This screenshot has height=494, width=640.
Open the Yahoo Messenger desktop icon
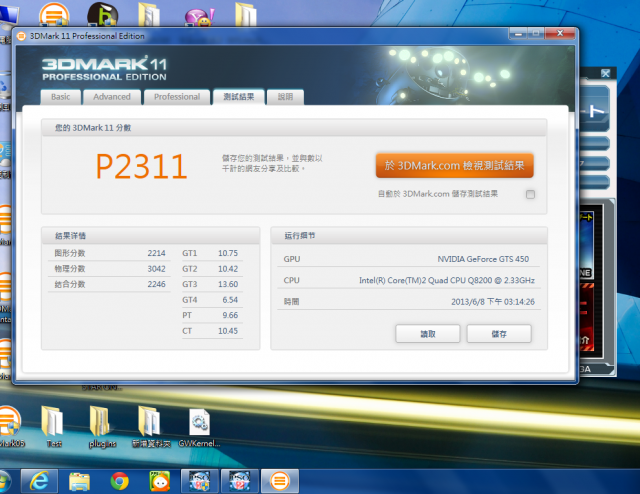(x=199, y=16)
